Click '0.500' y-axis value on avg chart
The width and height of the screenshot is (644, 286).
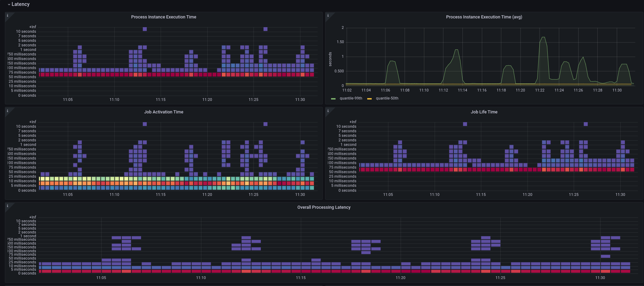(339, 71)
